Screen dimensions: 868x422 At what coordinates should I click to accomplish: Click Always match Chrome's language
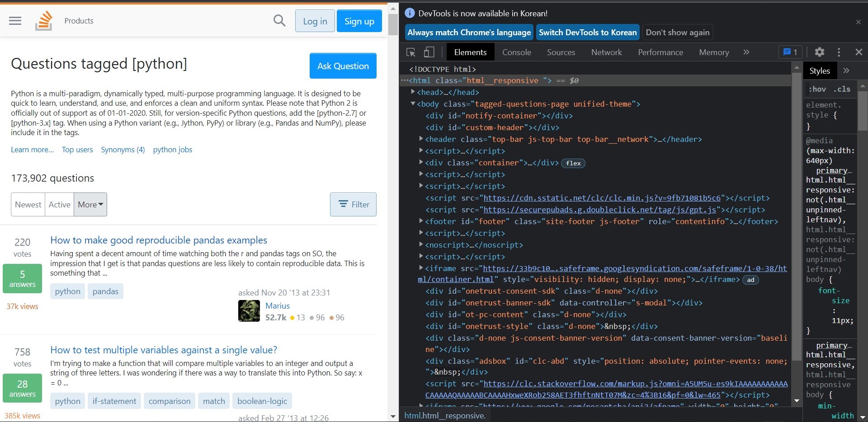[469, 33]
